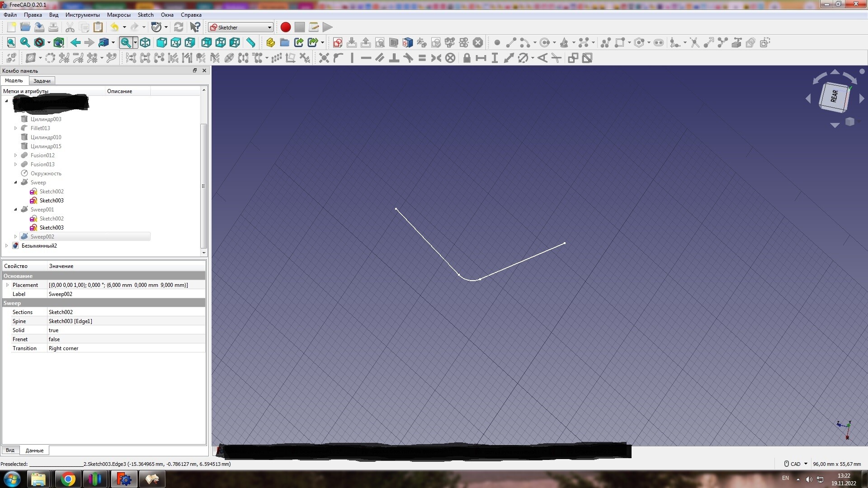Click the Trim edge tool icon
The width and height of the screenshot is (868, 488).
point(695,42)
